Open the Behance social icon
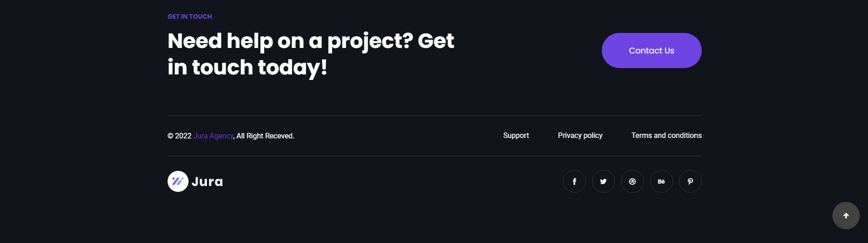Image resolution: width=868 pixels, height=243 pixels. click(661, 181)
